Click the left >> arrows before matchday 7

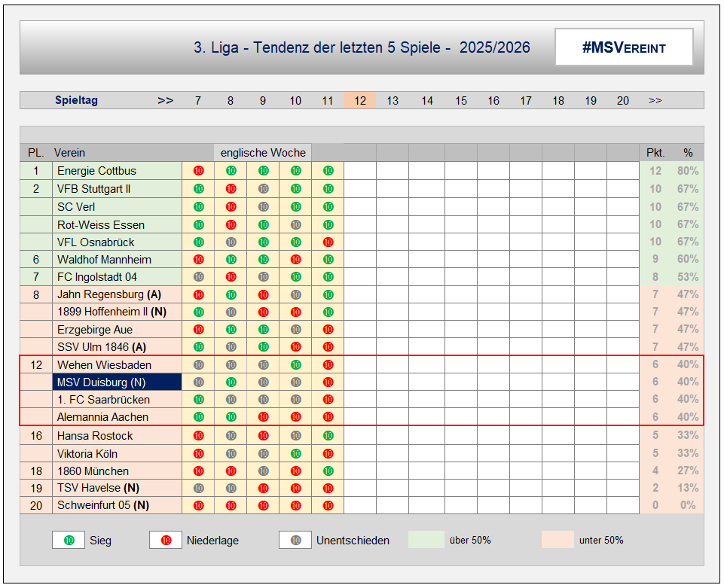[x=165, y=101]
